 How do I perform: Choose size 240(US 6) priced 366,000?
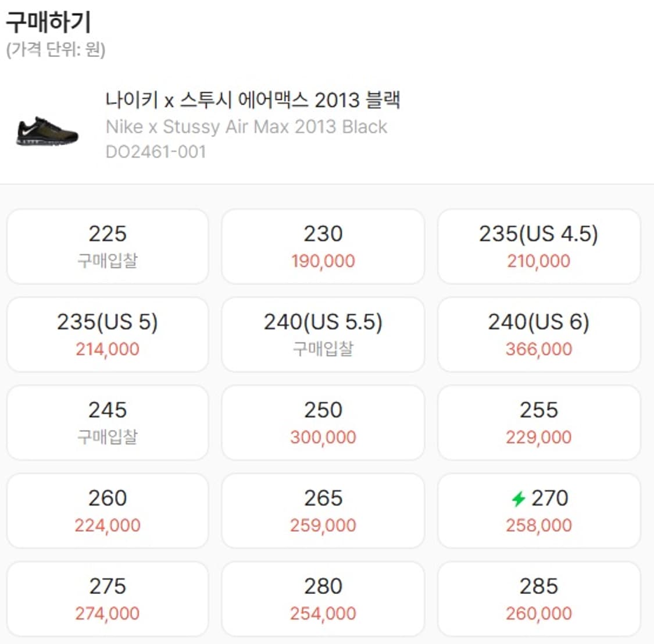538,335
